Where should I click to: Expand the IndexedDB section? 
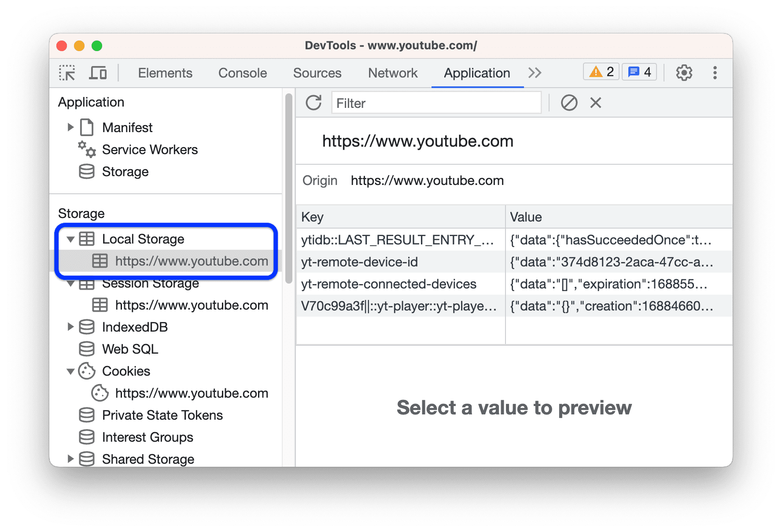(71, 327)
